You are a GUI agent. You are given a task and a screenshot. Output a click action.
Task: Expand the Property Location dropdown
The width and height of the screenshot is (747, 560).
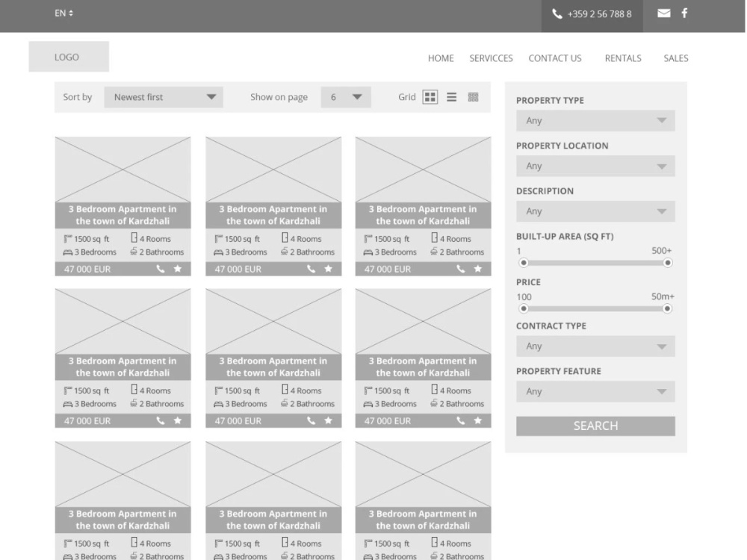pyautogui.click(x=595, y=166)
